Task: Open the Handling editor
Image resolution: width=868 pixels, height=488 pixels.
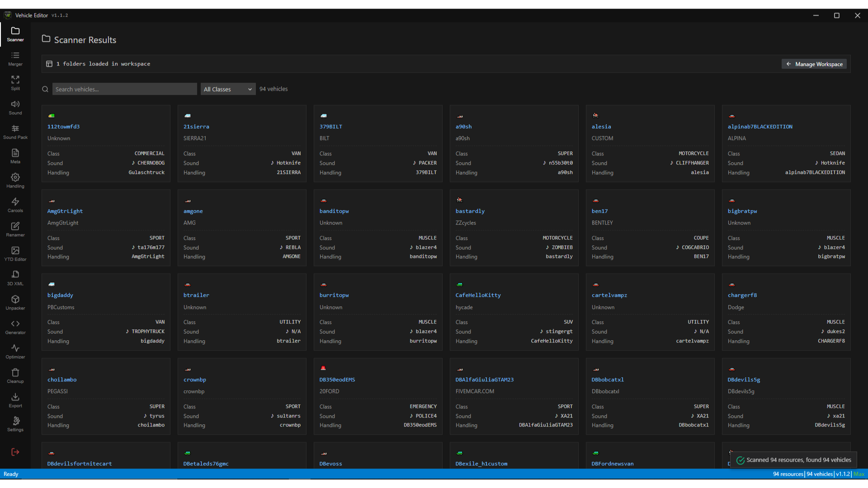Action: (15, 181)
